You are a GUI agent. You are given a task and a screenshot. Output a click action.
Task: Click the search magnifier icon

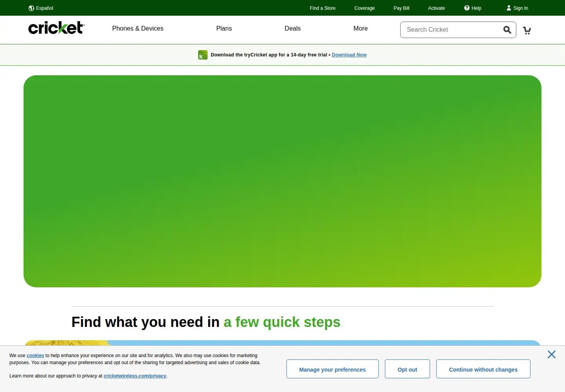(507, 30)
